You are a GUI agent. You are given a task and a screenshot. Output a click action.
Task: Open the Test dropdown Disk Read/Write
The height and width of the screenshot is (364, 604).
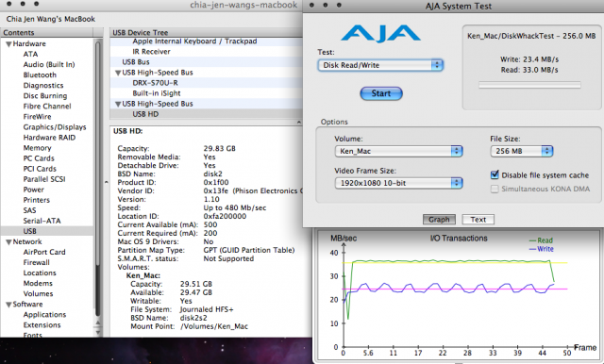coord(380,65)
